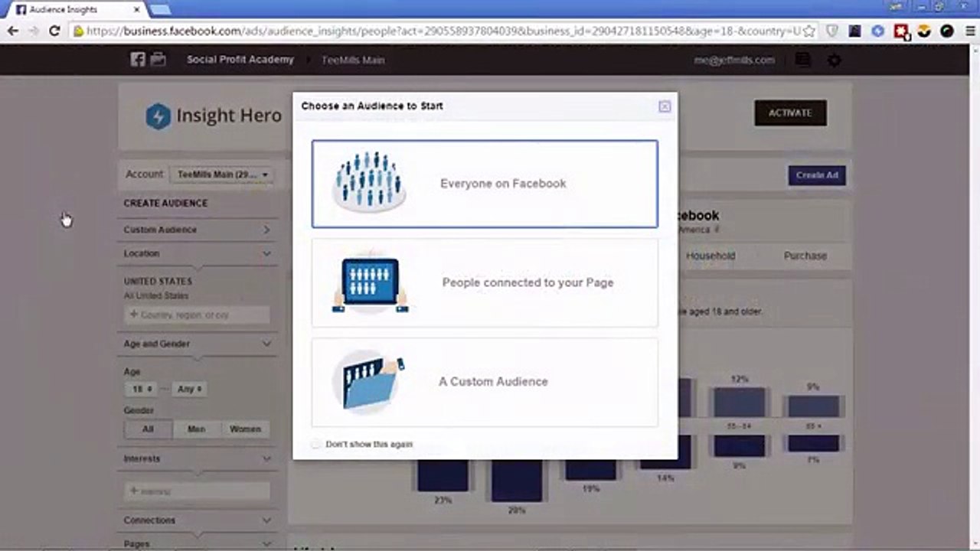Click the me@jeffmills.com account email
This screenshot has height=551, width=980.
734,60
